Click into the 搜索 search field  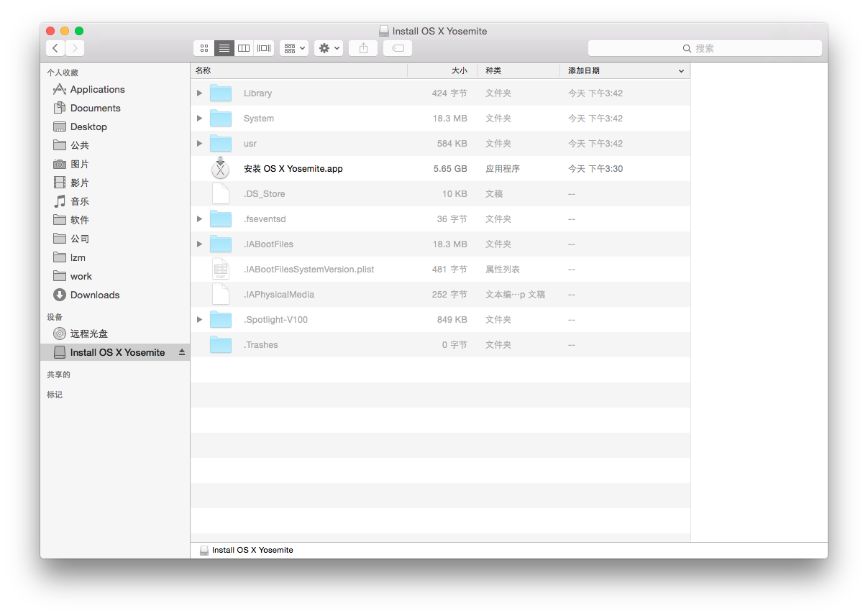click(705, 48)
